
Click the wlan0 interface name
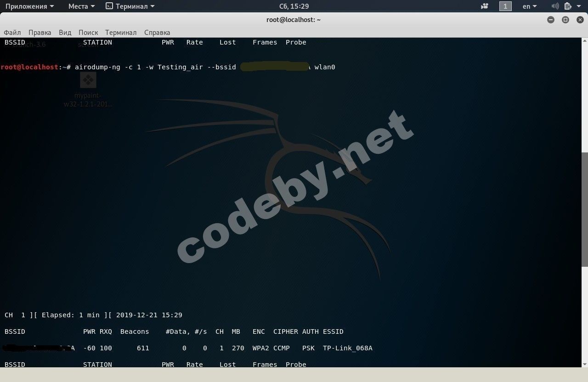click(x=325, y=67)
